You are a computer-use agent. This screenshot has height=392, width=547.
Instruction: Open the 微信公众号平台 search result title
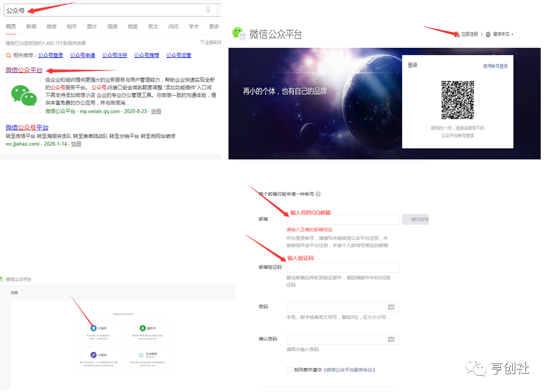[x=27, y=128]
